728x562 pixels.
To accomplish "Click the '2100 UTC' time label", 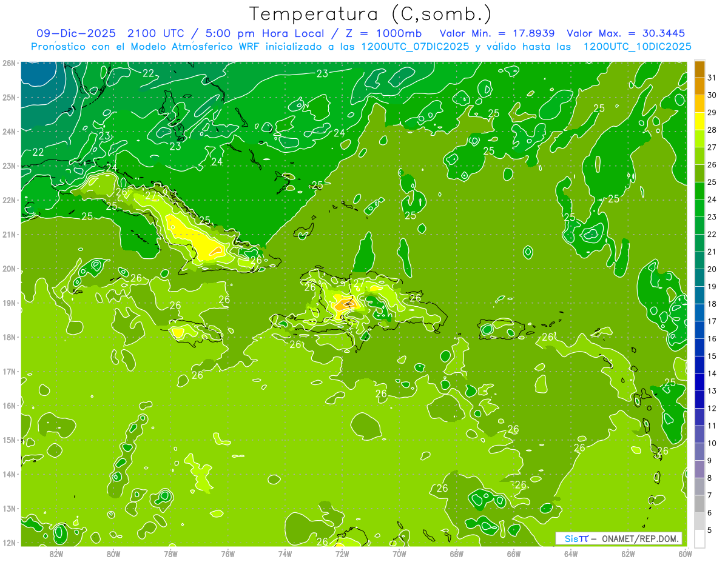I will click(156, 33).
